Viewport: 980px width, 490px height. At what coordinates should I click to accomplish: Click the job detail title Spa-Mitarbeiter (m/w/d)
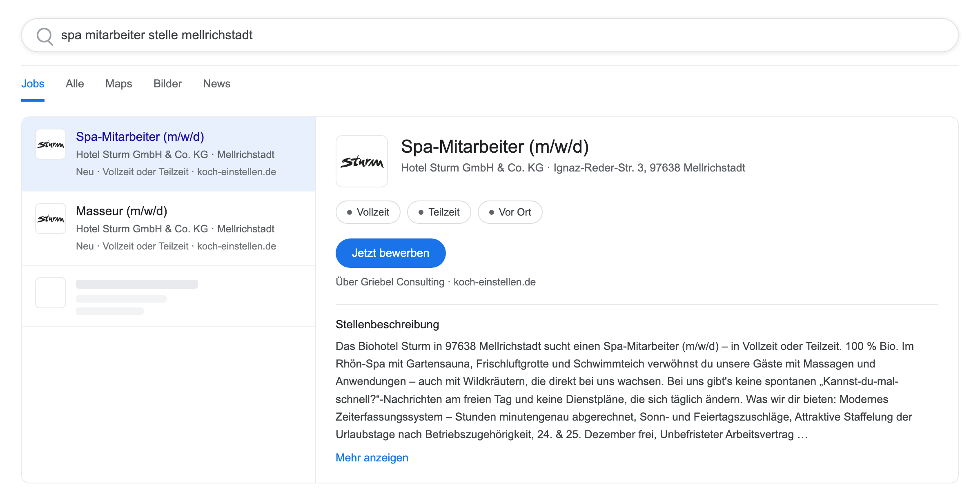495,147
